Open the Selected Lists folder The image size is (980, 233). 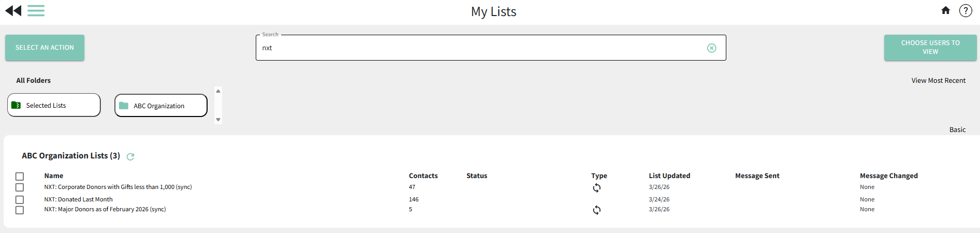[x=54, y=105]
